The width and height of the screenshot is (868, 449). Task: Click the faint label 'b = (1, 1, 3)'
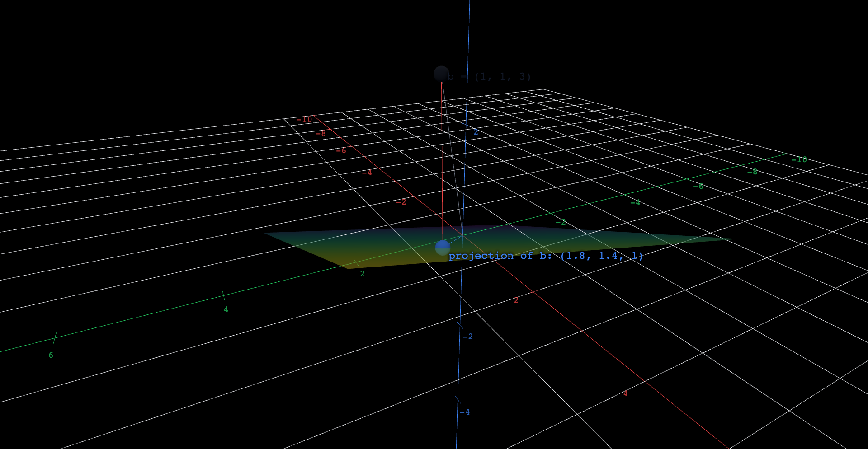(x=489, y=76)
